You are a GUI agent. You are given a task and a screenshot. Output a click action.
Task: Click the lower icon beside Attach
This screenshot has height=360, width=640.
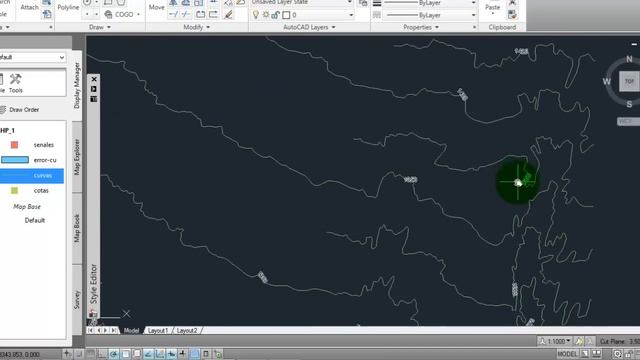point(47,15)
